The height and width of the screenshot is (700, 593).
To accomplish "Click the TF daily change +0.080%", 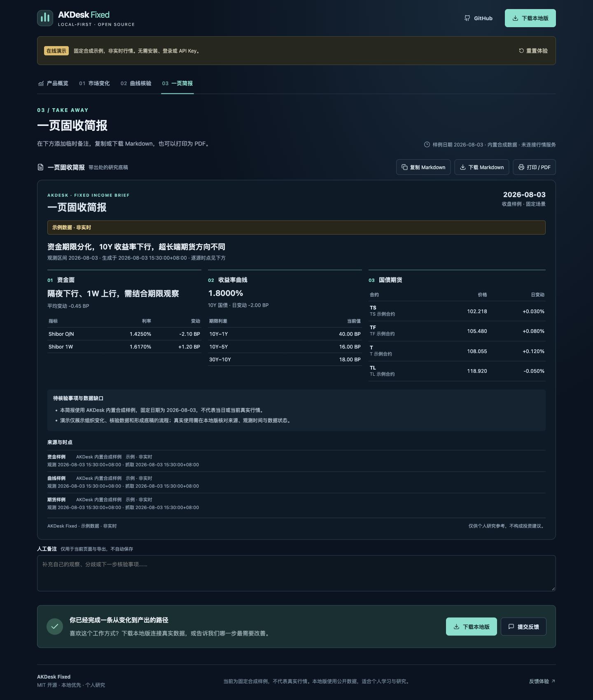I will [x=534, y=331].
